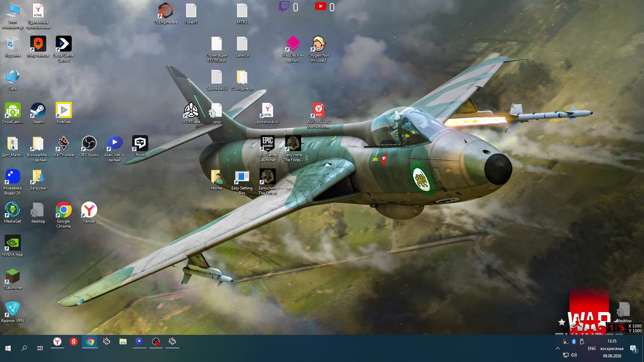Open the MediaGet shortcut
Viewport: 644px width, 362px height.
pos(13,213)
